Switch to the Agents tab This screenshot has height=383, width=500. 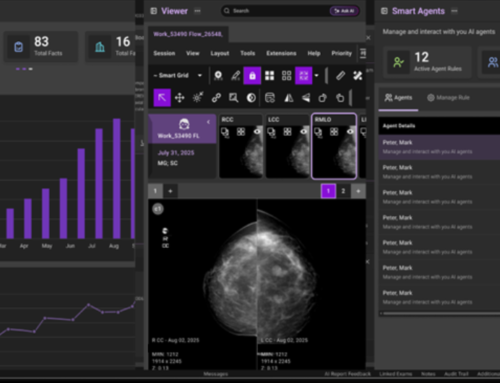(398, 98)
